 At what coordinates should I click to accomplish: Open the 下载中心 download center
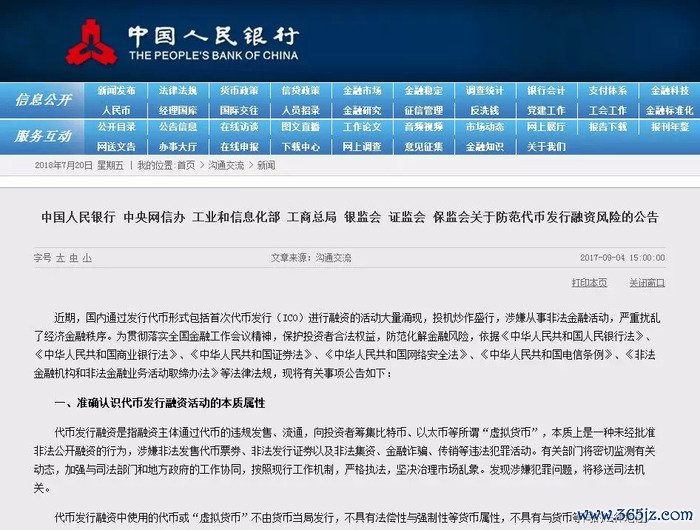pos(300,146)
